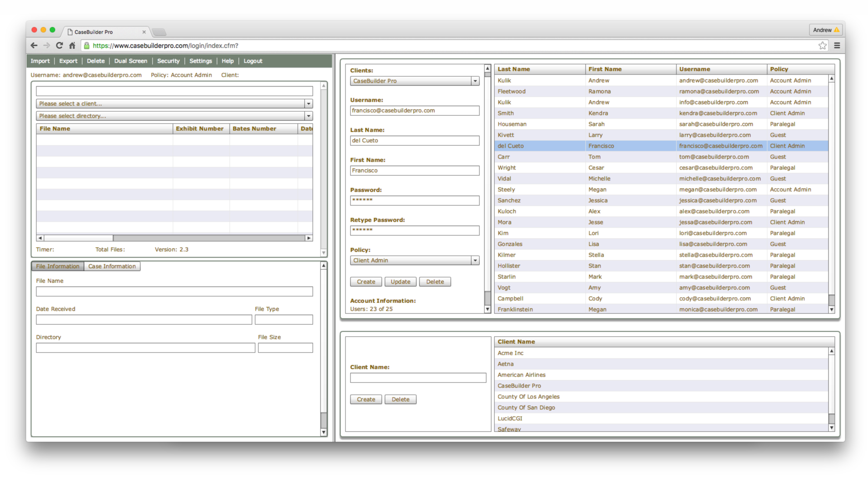Screen dimensions: 868x477
Task: Click the browser back arrow
Action: click(x=34, y=45)
